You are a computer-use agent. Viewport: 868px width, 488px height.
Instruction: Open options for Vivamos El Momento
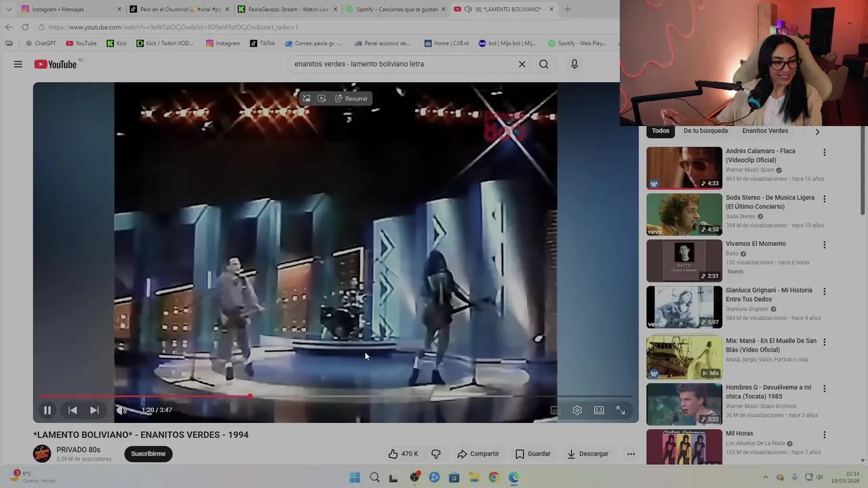825,245
